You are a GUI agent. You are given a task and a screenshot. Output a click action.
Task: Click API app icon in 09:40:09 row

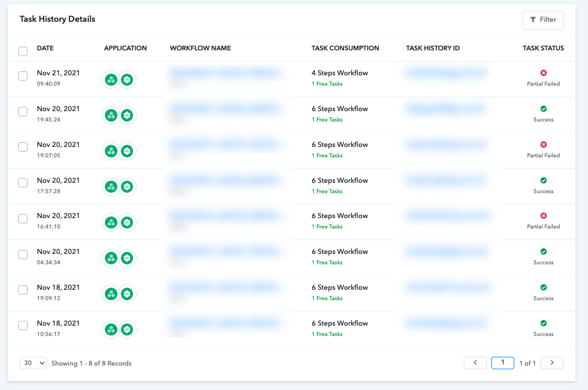point(127,79)
